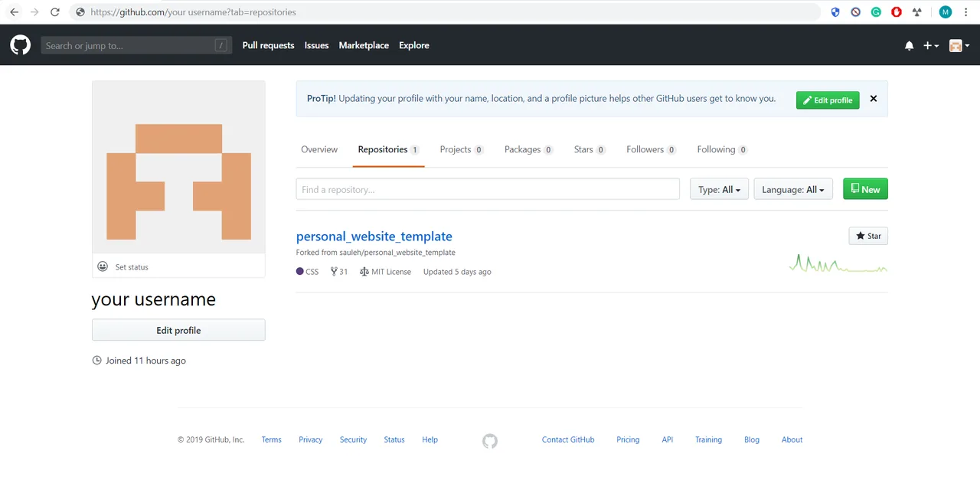Open the radiation symbol extension icon
This screenshot has width=980, height=503.
[916, 12]
